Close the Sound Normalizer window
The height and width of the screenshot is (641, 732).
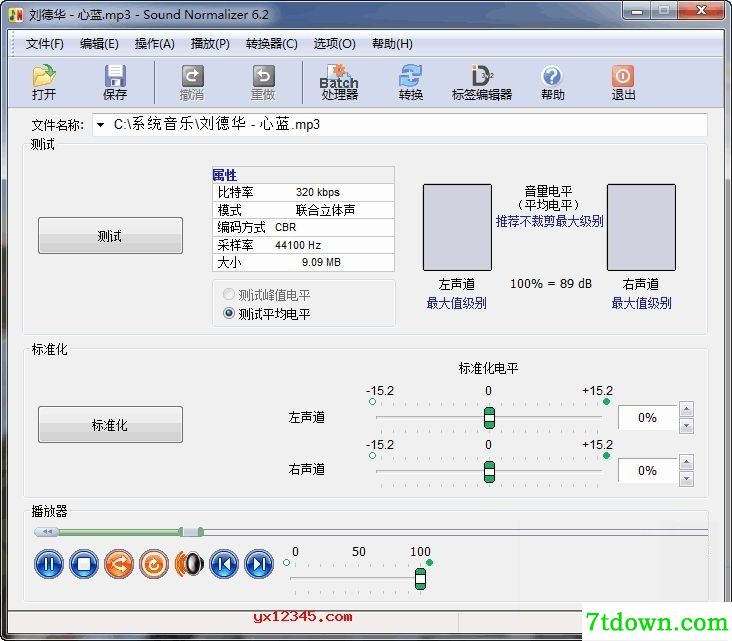click(701, 11)
